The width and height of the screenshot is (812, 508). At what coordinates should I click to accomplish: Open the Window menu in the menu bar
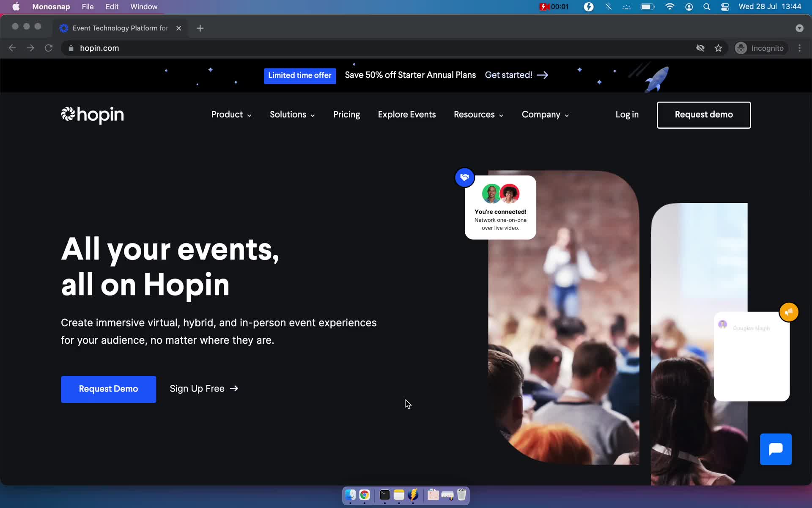[144, 7]
